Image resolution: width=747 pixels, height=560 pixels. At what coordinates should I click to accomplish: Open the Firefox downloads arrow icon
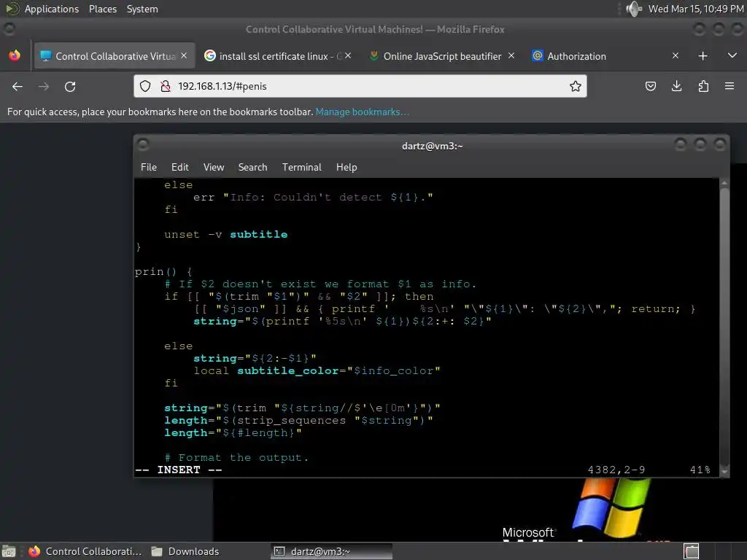[x=676, y=86]
